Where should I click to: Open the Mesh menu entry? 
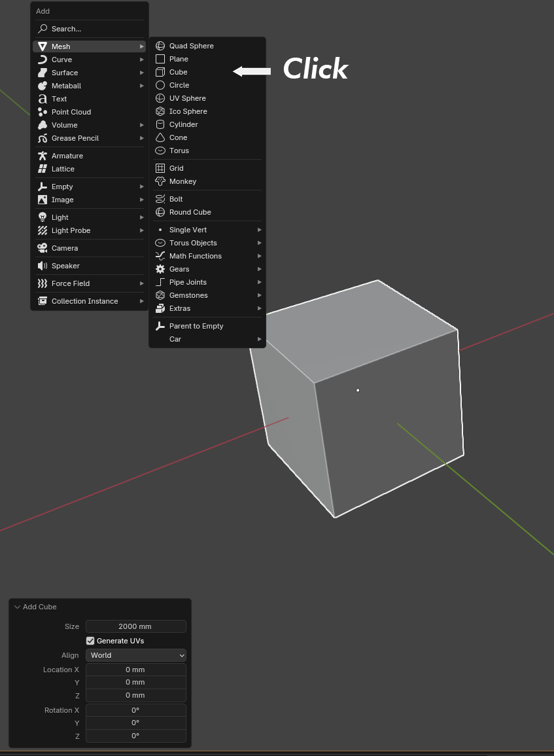[90, 46]
